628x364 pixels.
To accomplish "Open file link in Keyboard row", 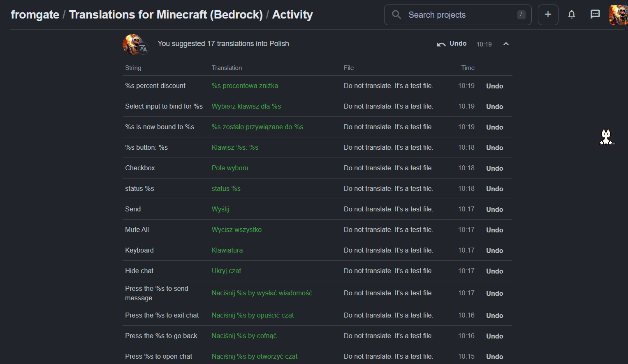I will click(388, 250).
